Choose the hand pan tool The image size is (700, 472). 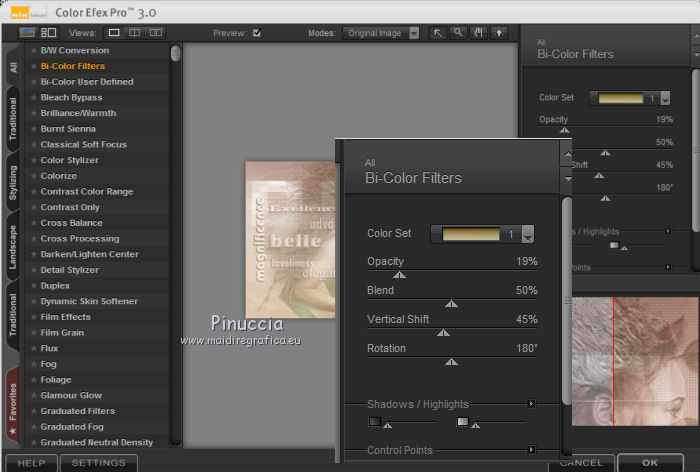[477, 33]
